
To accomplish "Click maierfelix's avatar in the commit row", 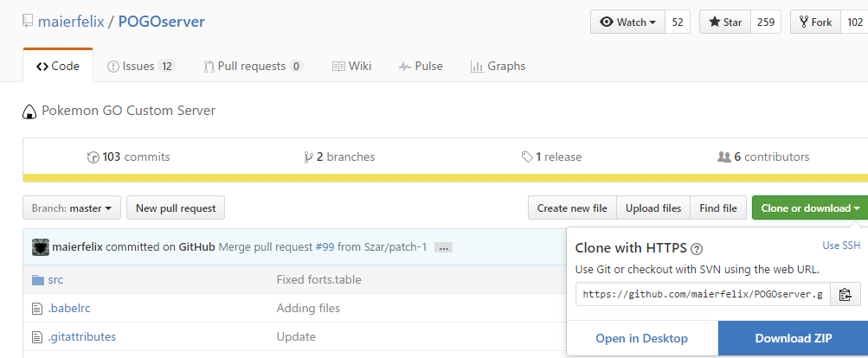I will coord(40,247).
